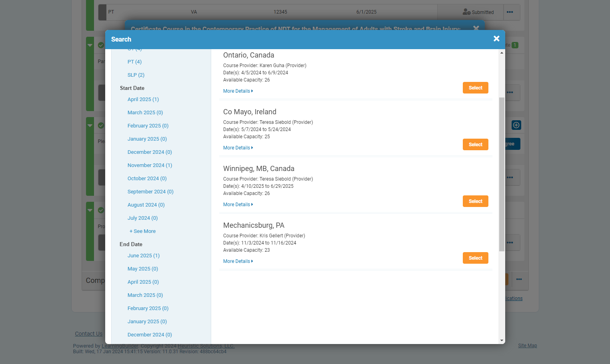This screenshot has height=364, width=610.
Task: Filter by SLP (2) discipline
Action: 136,75
